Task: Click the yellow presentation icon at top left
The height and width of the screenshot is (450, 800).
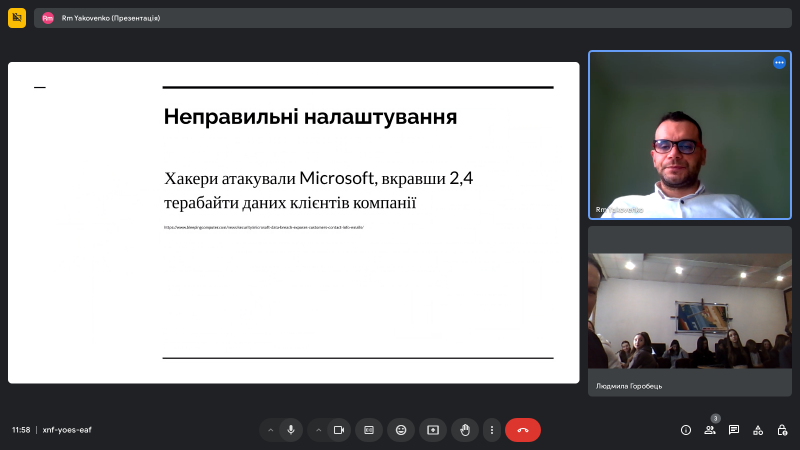Action: [x=17, y=18]
